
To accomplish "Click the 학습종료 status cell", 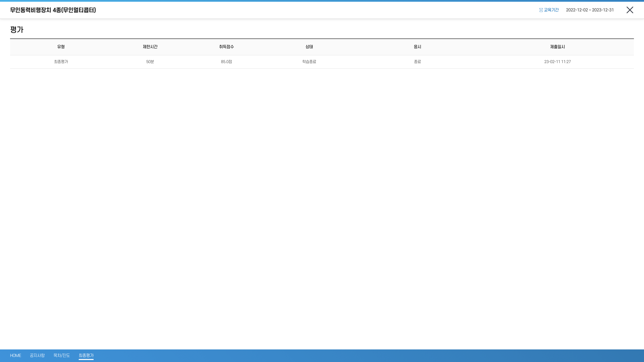I will point(309,62).
